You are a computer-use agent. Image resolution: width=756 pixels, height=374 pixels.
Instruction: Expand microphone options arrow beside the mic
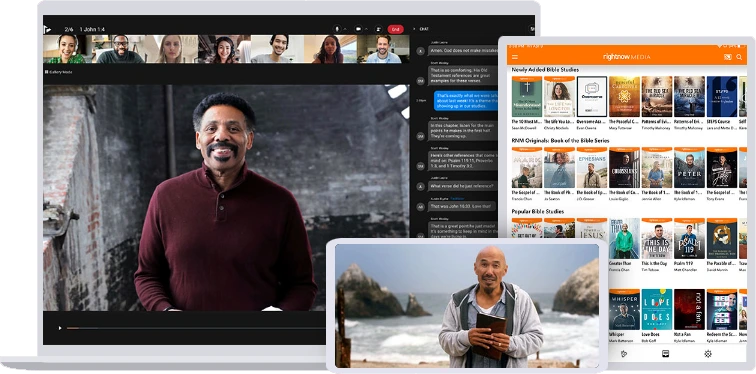point(345,29)
